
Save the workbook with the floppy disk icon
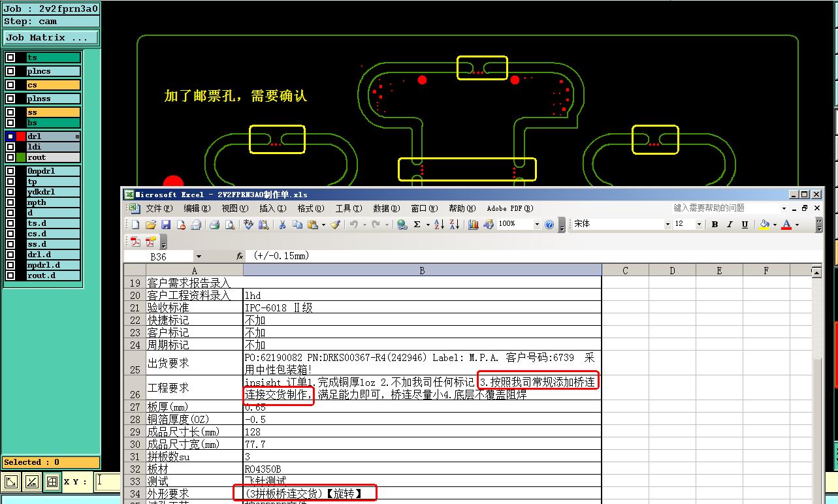point(166,225)
